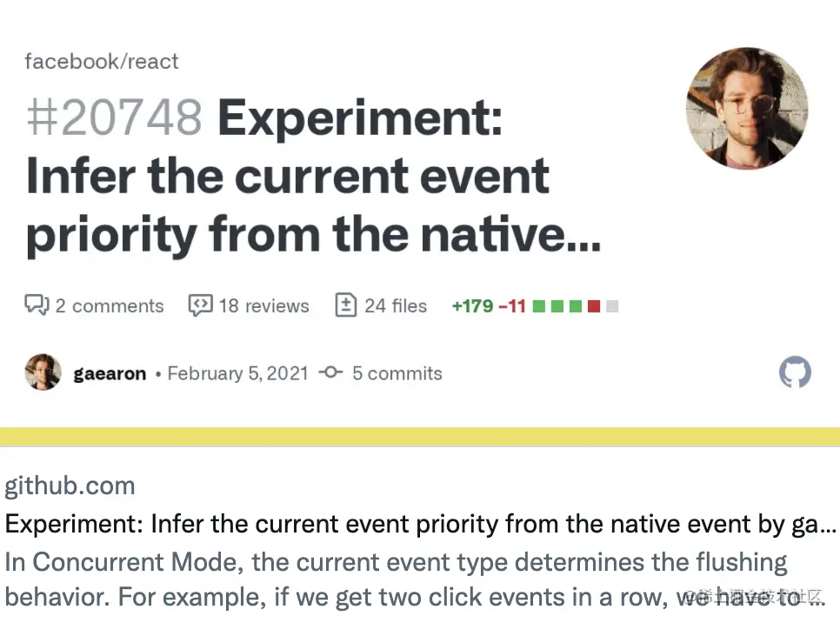Click the 24 files label

(x=396, y=305)
